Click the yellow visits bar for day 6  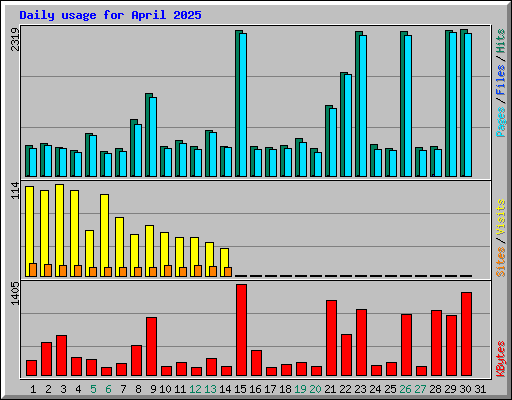click(104, 235)
